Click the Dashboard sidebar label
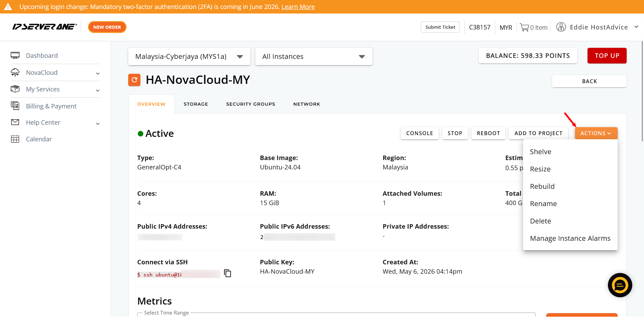644x317 pixels. tap(42, 55)
